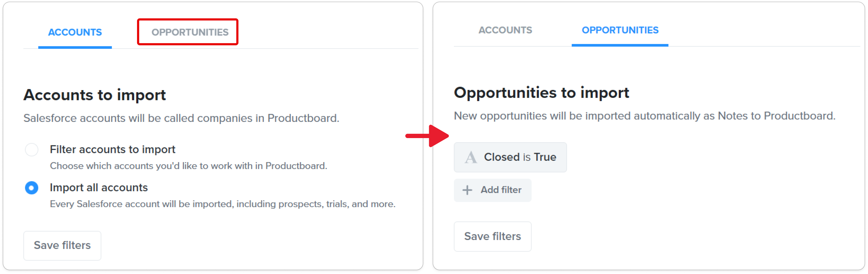Click the red arrow between the panels

(x=427, y=136)
